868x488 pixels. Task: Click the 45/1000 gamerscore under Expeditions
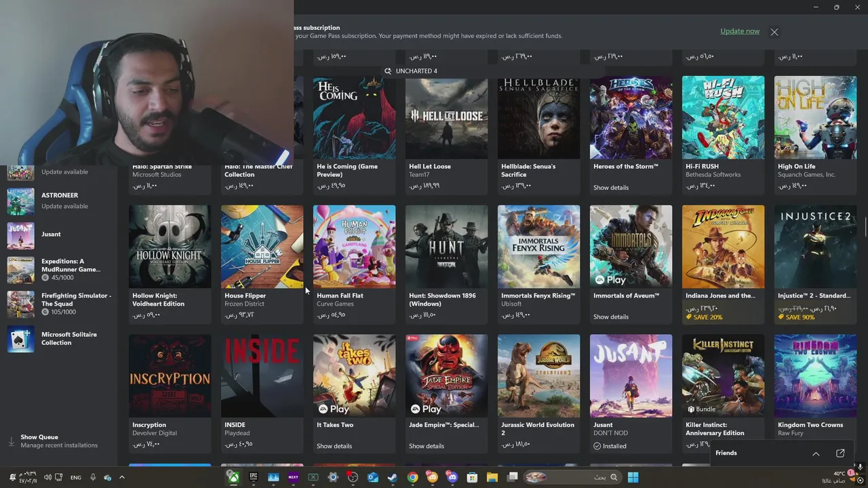tap(57, 278)
